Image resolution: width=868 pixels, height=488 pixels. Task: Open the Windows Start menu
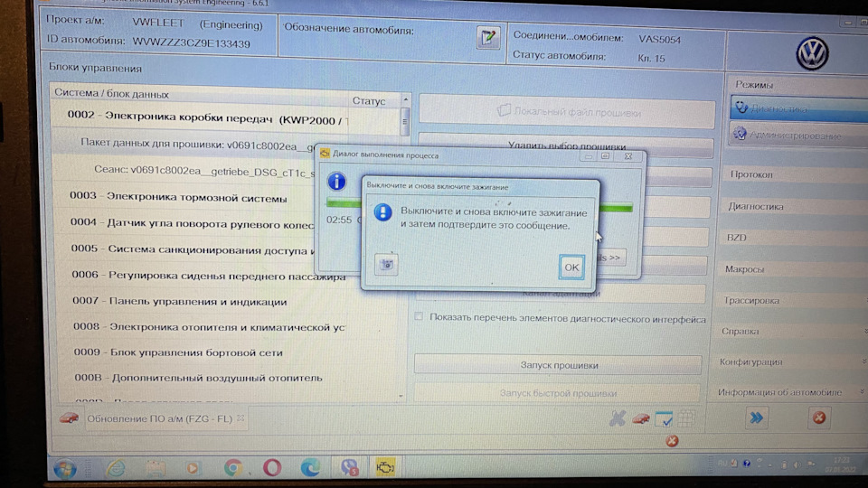[x=65, y=468]
